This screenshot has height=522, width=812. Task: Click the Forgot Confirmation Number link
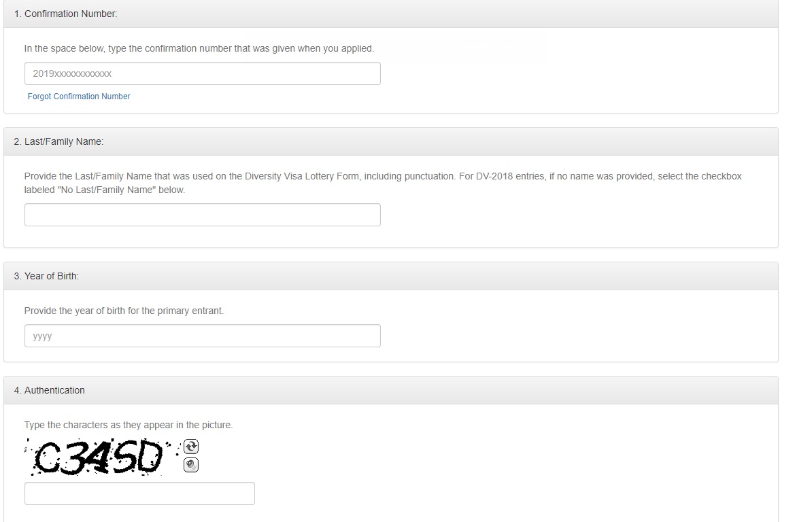(79, 97)
